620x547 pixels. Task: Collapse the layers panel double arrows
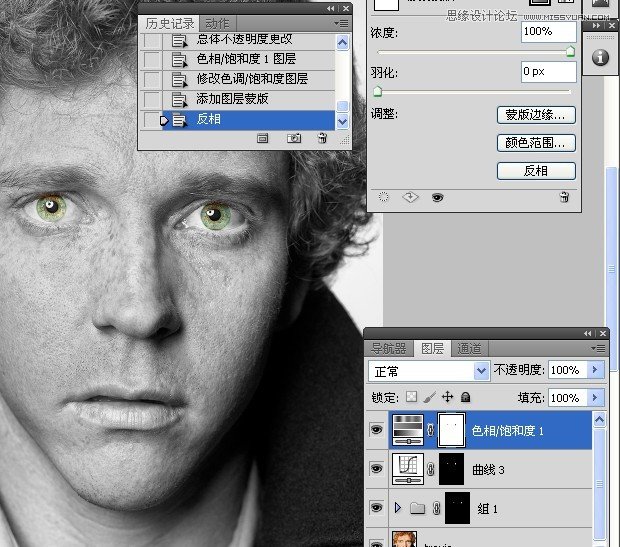(588, 334)
